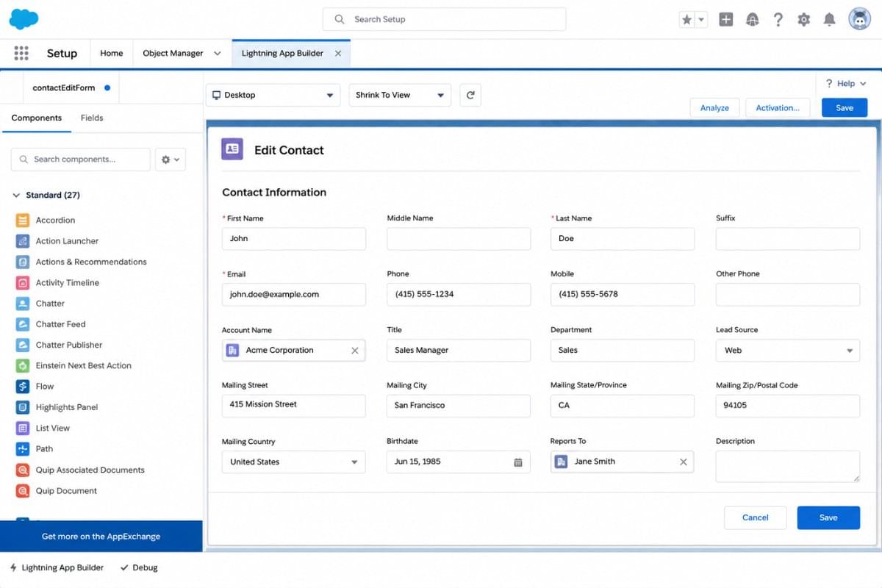Select the Lightning App Builder tab
Image resolution: width=882 pixels, height=588 pixels.
coord(282,53)
